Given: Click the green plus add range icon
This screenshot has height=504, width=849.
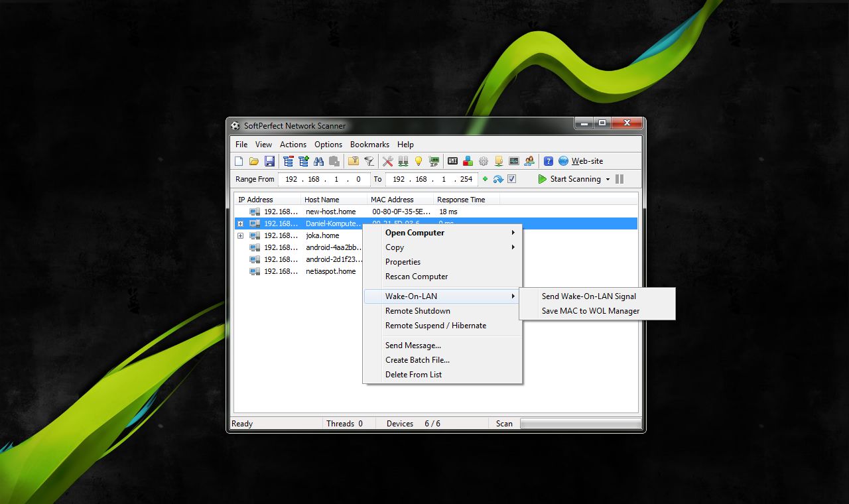Looking at the screenshot, I should click(485, 179).
